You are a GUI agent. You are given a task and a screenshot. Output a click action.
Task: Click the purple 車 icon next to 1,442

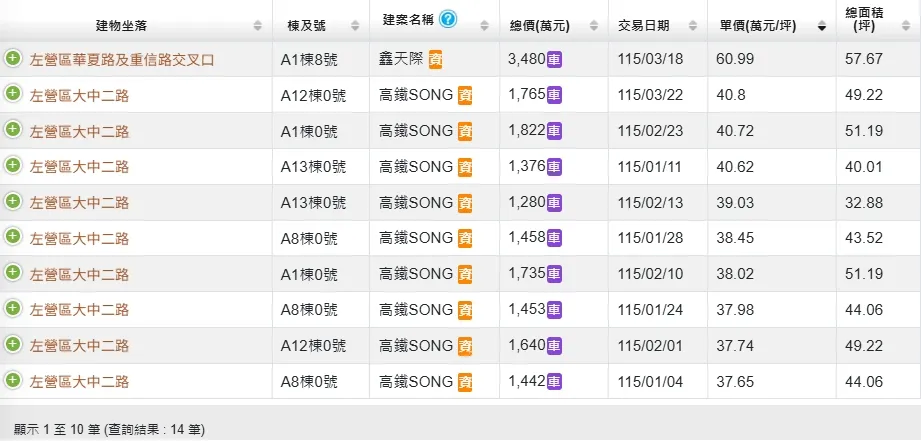(554, 382)
